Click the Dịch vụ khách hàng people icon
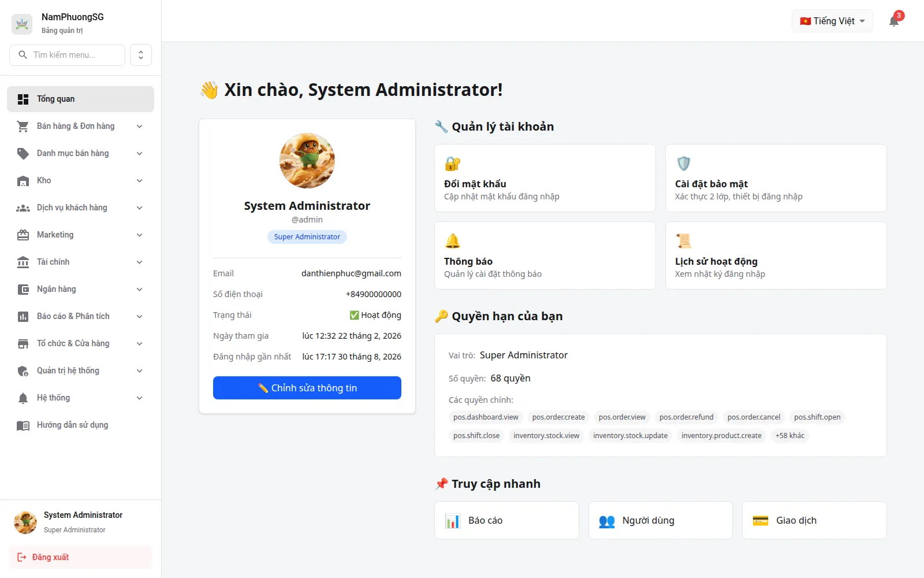This screenshot has height=578, width=924. coord(23,208)
